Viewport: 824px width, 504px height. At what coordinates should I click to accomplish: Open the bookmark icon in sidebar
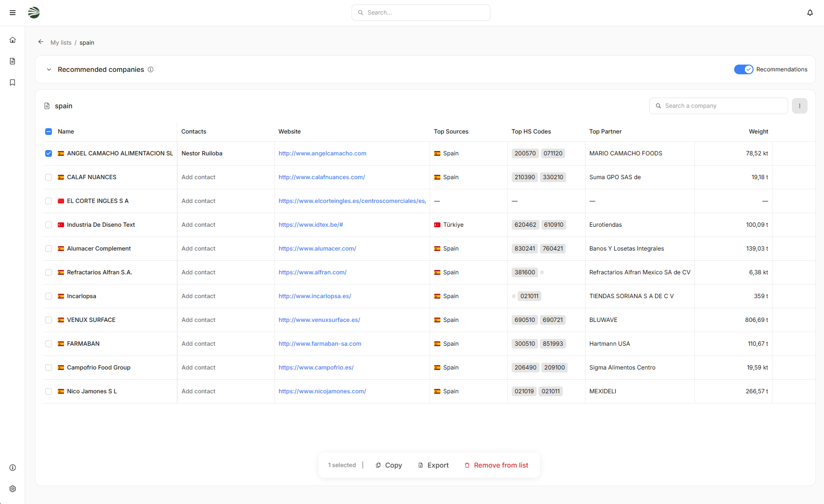[13, 83]
